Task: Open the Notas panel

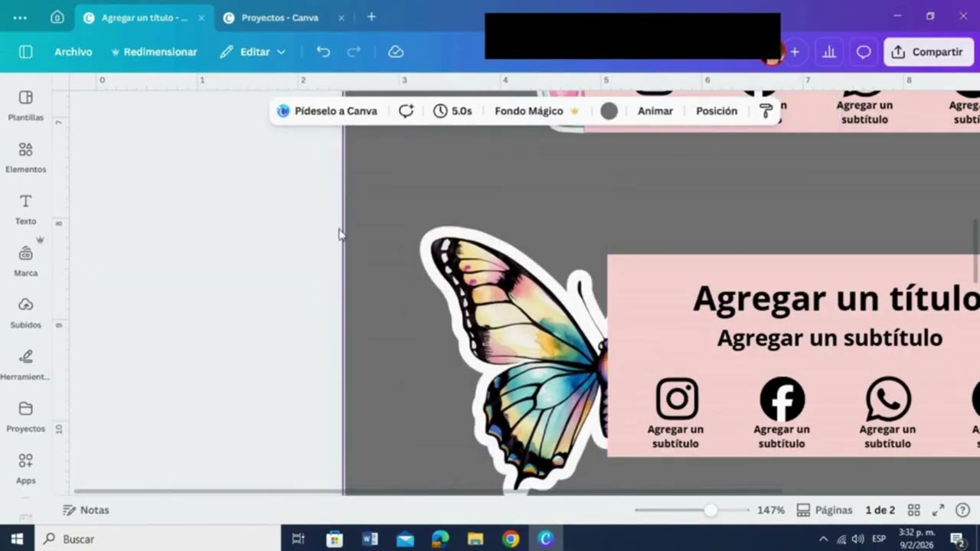Action: point(86,510)
